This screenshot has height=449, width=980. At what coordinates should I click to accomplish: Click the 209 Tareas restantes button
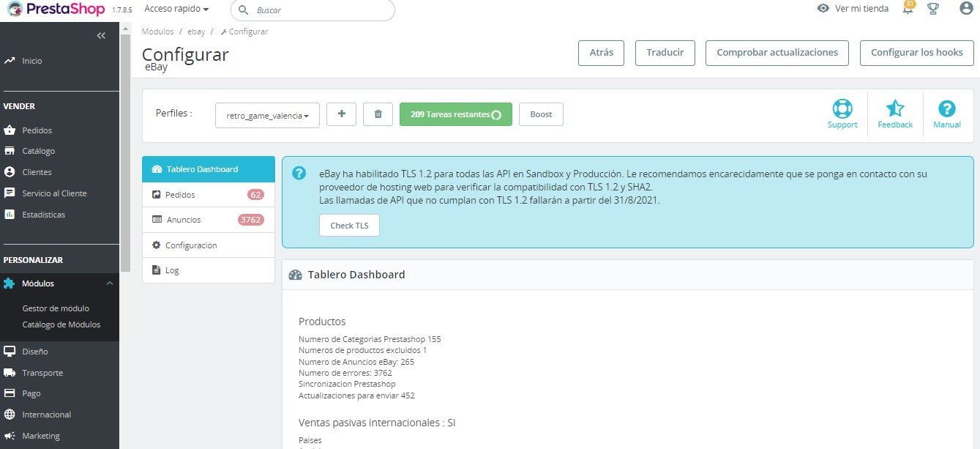click(x=456, y=114)
